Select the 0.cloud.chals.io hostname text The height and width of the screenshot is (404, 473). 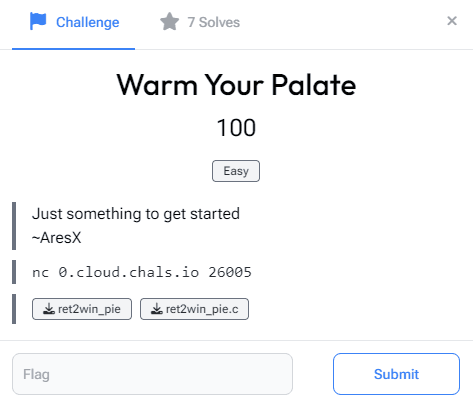coord(129,272)
